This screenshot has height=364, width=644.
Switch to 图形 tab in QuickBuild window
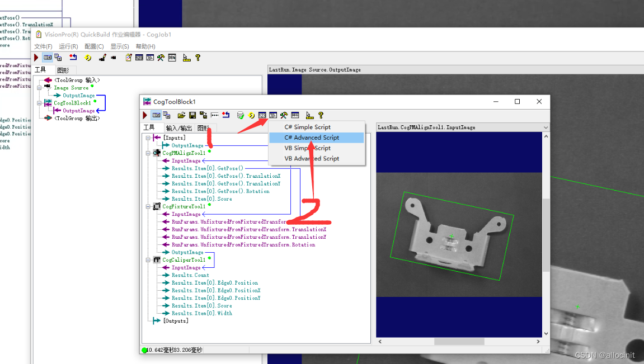pos(63,70)
